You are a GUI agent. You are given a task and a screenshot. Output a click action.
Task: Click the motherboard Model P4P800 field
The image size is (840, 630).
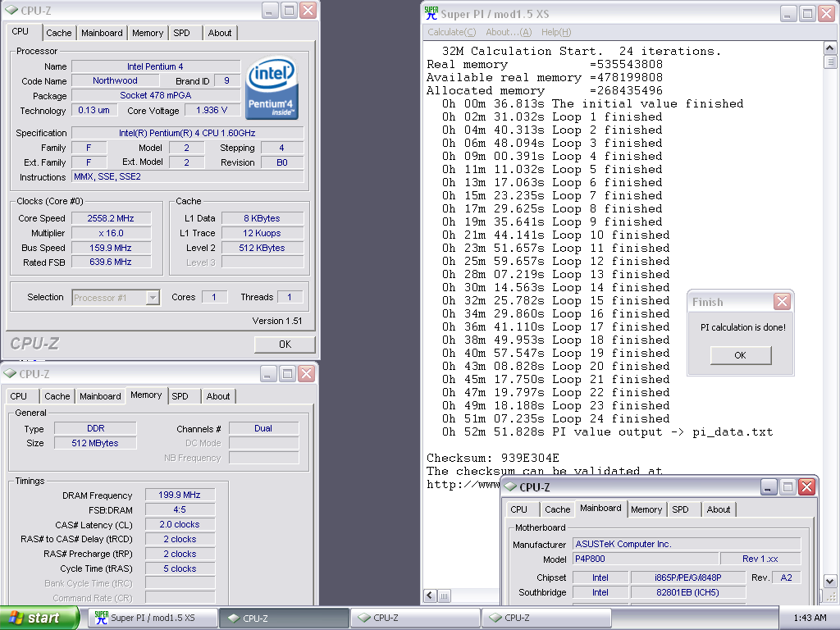646,559
